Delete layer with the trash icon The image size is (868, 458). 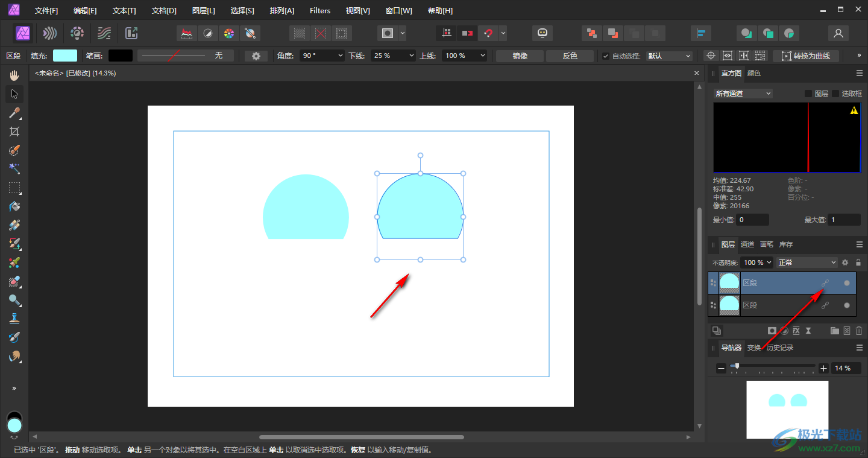[x=859, y=331]
